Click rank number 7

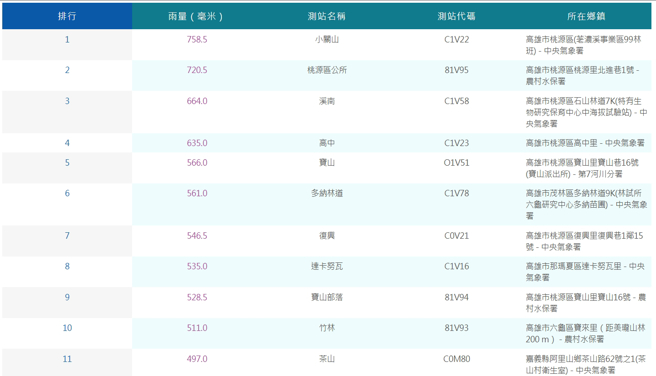coord(67,235)
